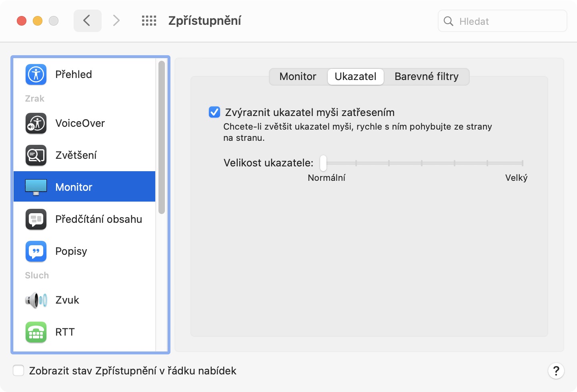Image resolution: width=577 pixels, height=392 pixels.
Task: Select the Monitor display icon in sidebar
Action: click(x=36, y=187)
